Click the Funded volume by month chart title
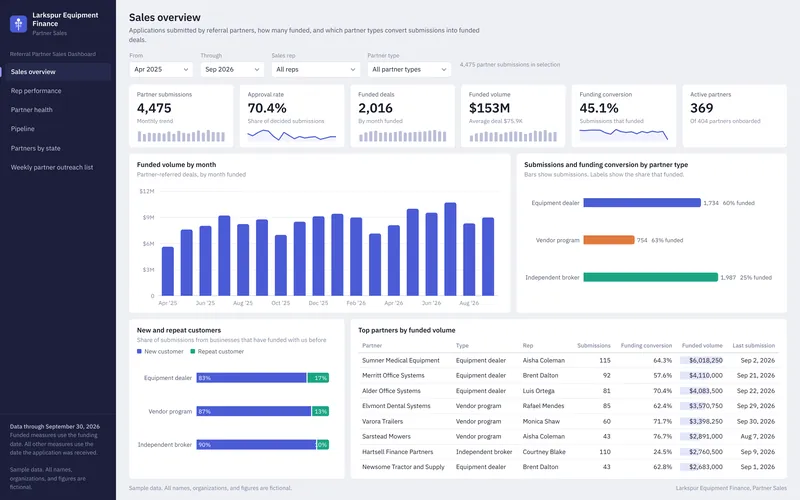This screenshot has width=800, height=500. [177, 165]
